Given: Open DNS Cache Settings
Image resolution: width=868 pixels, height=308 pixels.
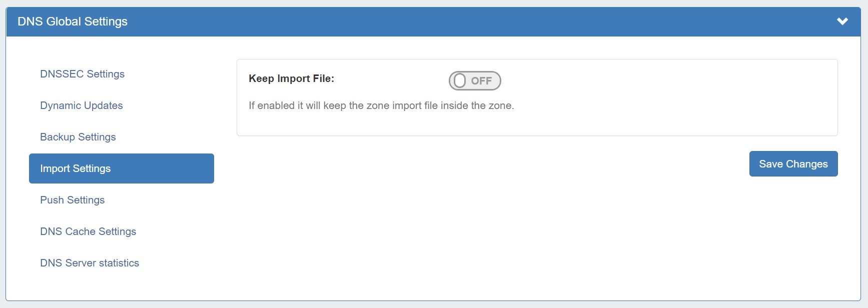Looking at the screenshot, I should pyautogui.click(x=88, y=231).
